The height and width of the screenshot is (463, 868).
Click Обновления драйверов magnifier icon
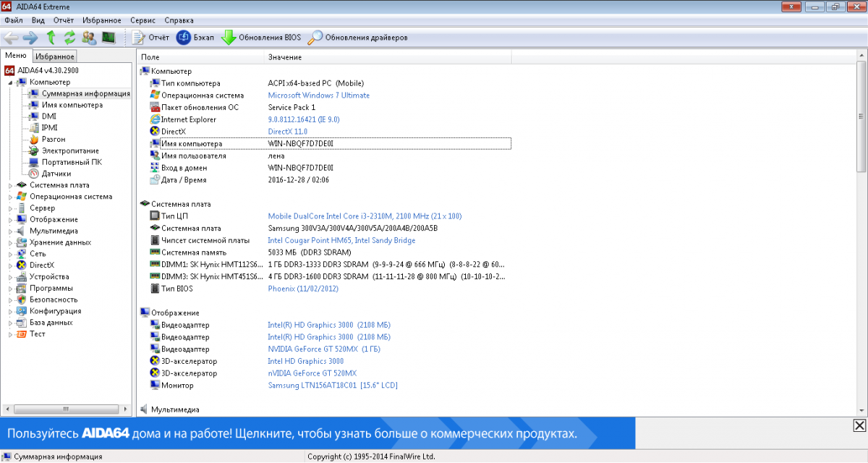pyautogui.click(x=315, y=37)
